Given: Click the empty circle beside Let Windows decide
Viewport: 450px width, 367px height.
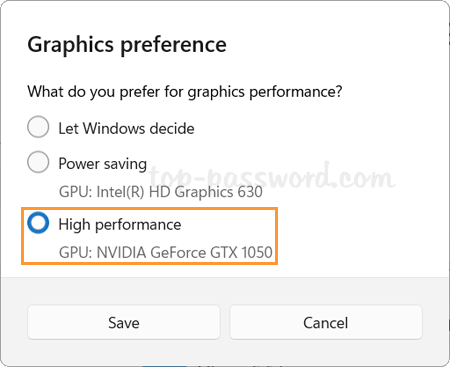Looking at the screenshot, I should [x=38, y=127].
